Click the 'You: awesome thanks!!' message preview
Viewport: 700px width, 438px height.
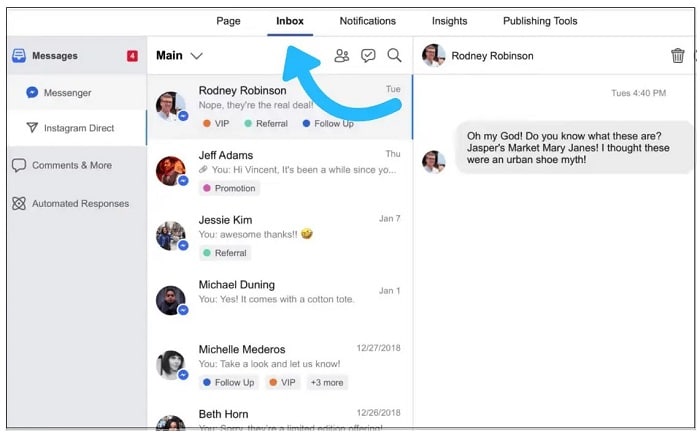pyautogui.click(x=256, y=234)
